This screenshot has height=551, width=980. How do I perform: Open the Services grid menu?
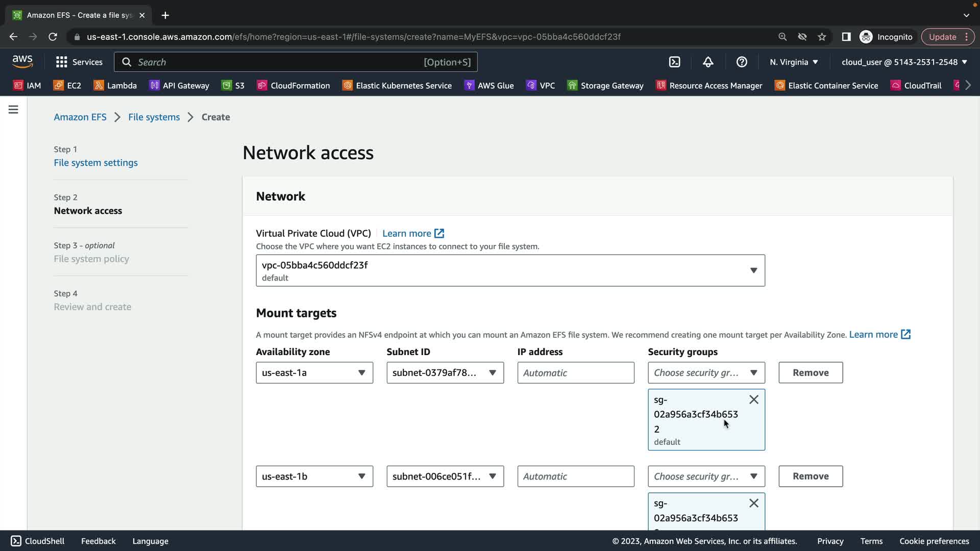pyautogui.click(x=79, y=62)
